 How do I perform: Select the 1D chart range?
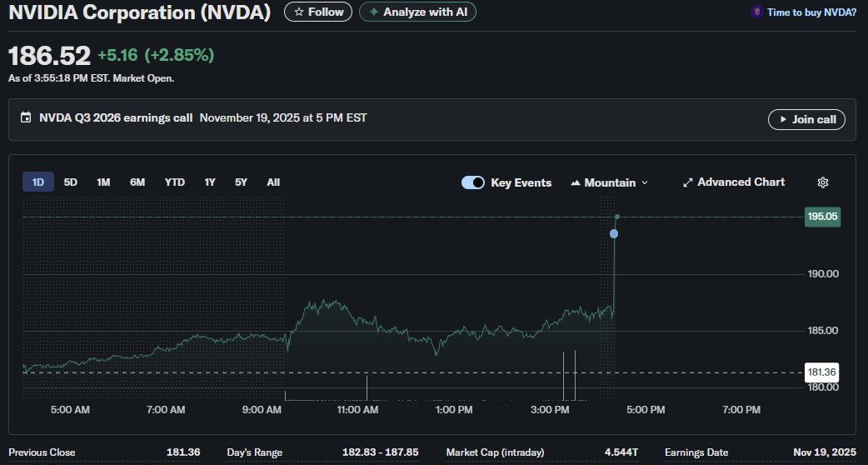click(38, 182)
